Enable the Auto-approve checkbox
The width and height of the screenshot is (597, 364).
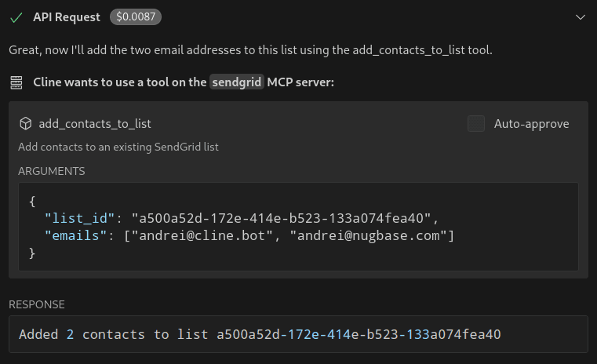coord(476,124)
